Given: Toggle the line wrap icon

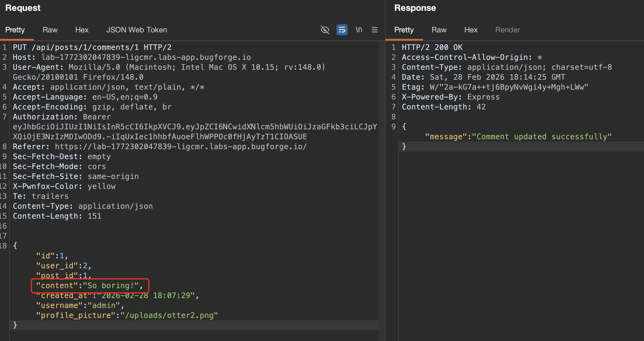Looking at the screenshot, I should coord(342,30).
